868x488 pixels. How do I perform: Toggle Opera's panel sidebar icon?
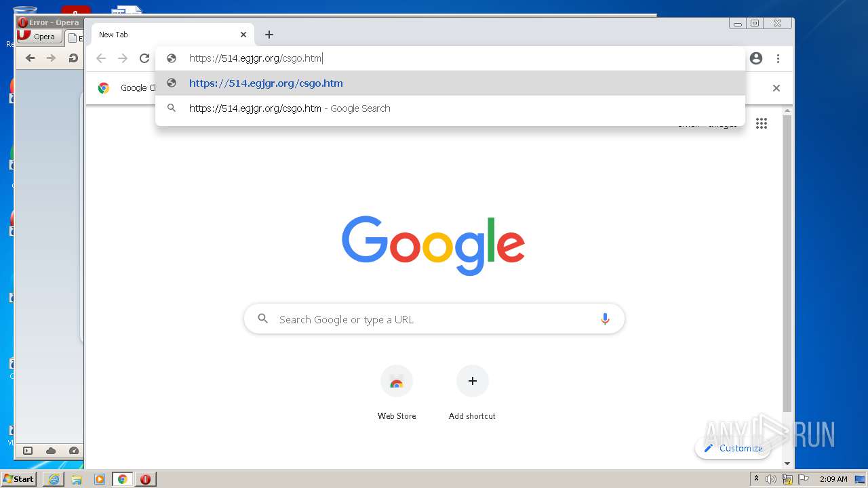pyautogui.click(x=28, y=451)
